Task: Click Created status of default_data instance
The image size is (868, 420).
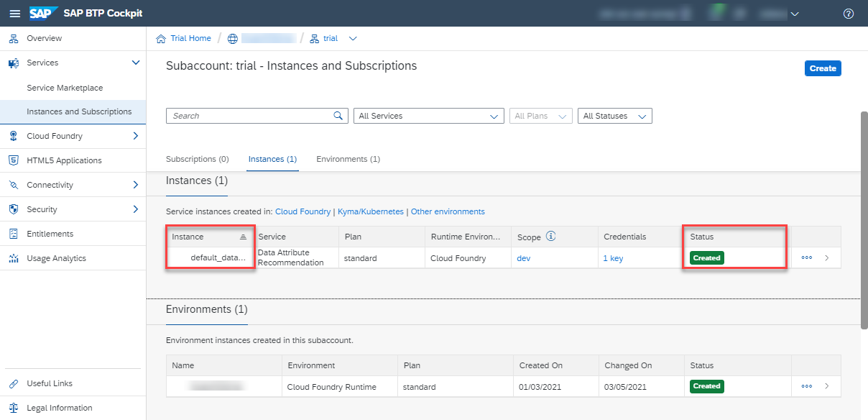Action: (x=707, y=257)
